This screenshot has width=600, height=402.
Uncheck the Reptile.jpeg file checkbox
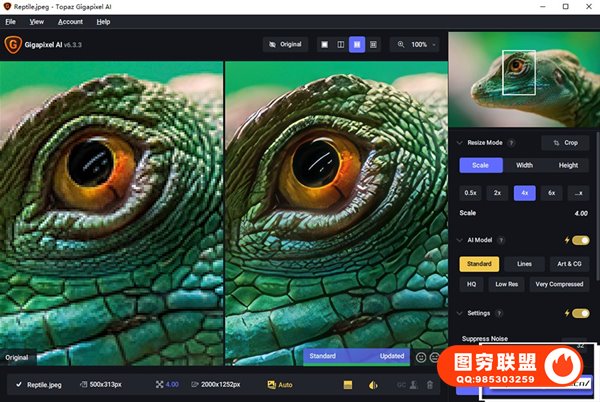19,385
